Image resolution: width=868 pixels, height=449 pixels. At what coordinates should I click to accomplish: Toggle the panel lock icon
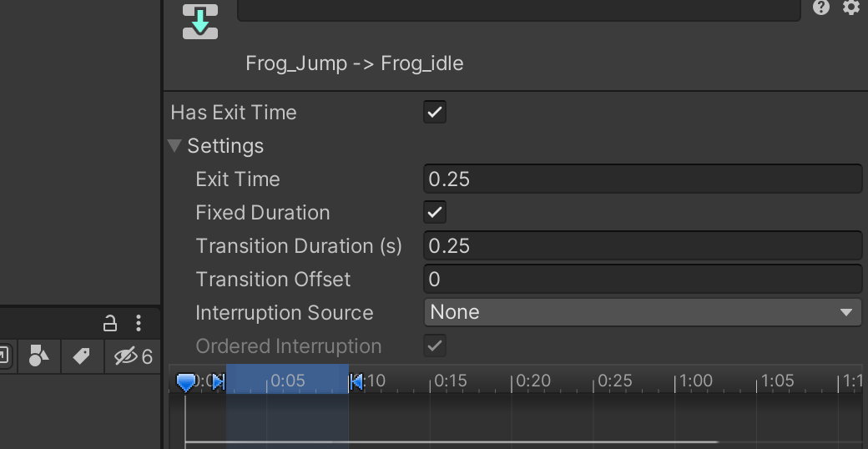coord(109,323)
